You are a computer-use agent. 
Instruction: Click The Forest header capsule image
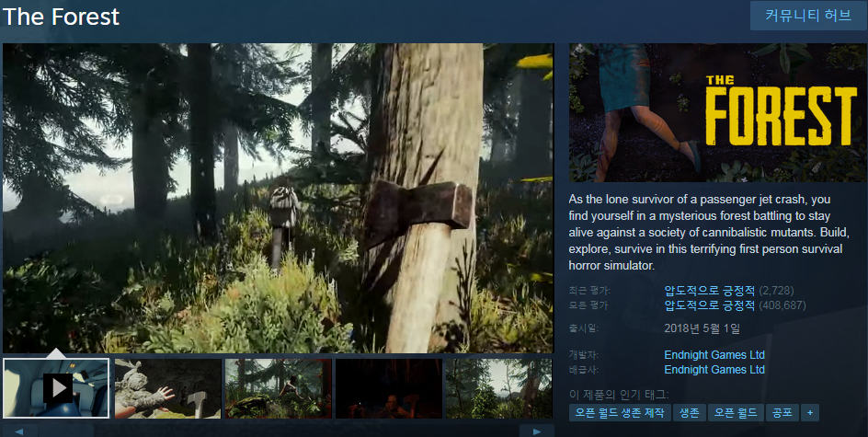pos(718,112)
